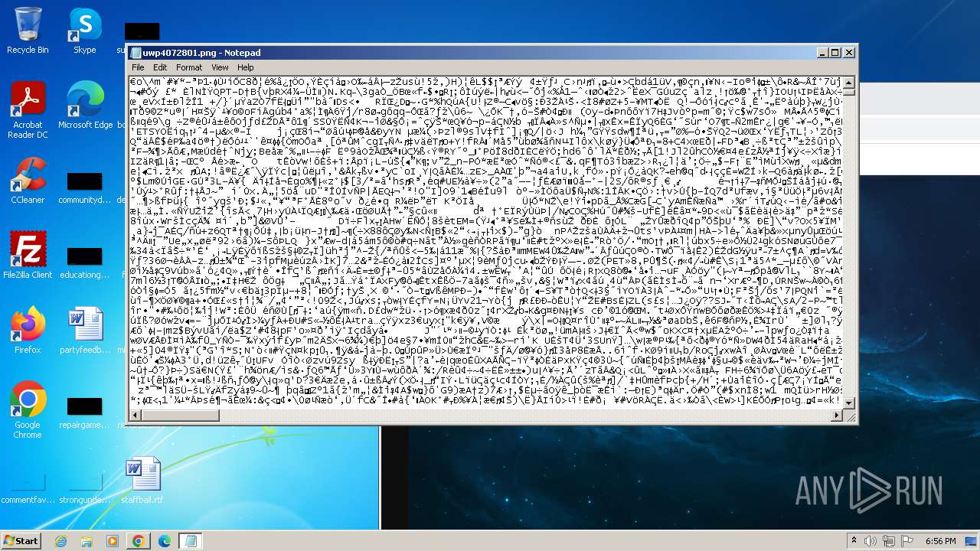Select the educationg... desktop file
The image size is (980, 551).
(85, 264)
